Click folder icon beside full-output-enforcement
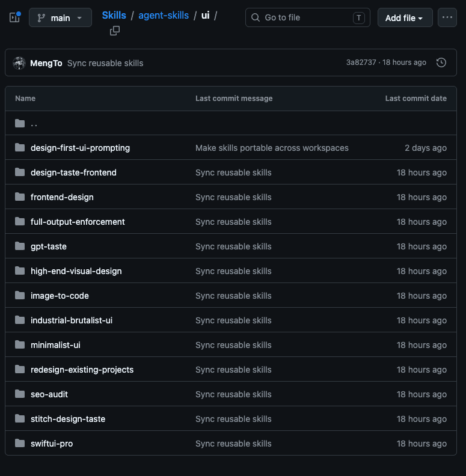Viewport: 466px width, 476px height. pos(20,222)
